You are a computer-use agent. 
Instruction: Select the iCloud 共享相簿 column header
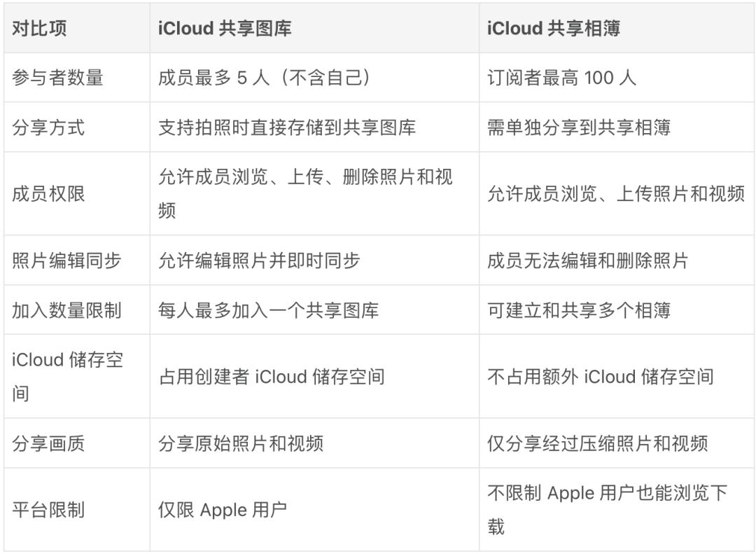pyautogui.click(x=617, y=28)
